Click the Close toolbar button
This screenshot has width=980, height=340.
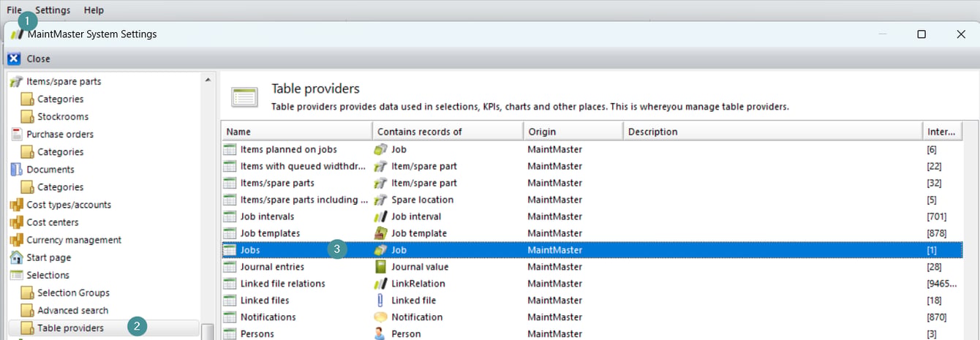coord(29,58)
